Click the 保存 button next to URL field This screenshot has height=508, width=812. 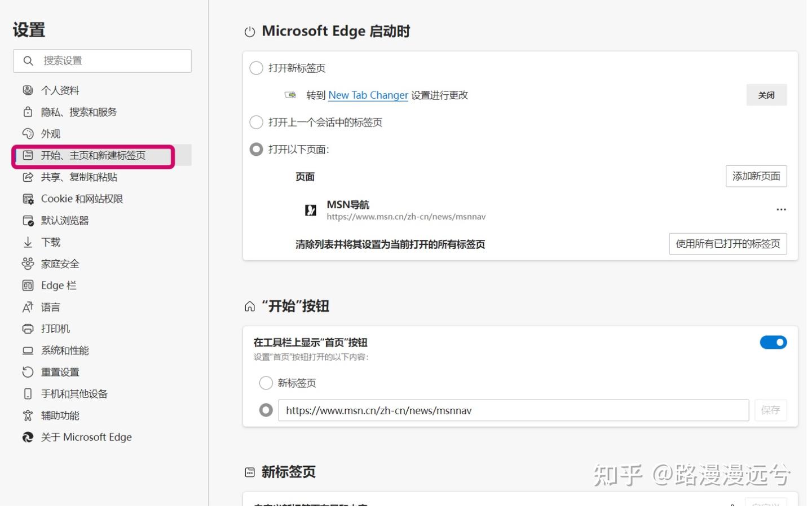tap(770, 410)
